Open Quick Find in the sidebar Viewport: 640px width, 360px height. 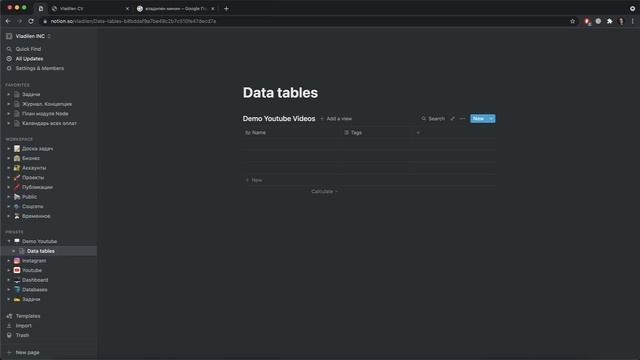click(x=28, y=49)
